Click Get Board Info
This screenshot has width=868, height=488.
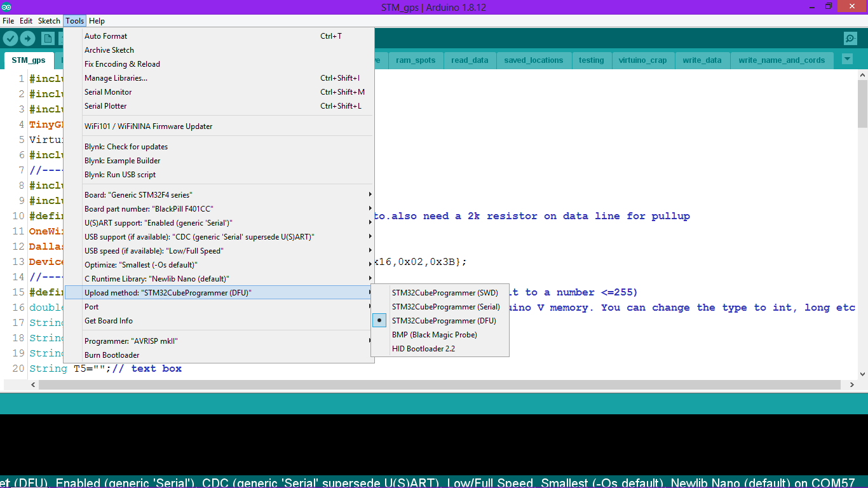pos(219,321)
